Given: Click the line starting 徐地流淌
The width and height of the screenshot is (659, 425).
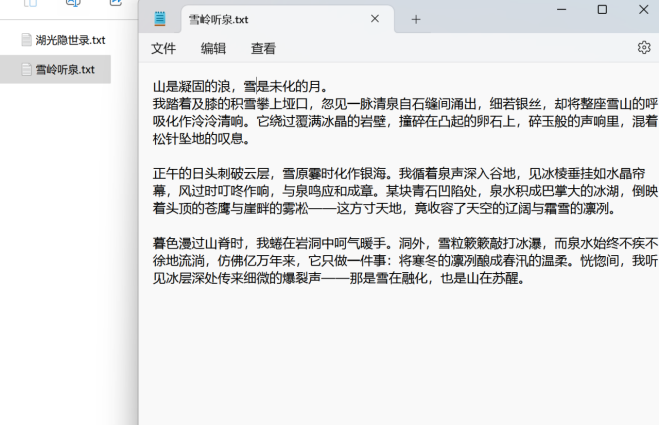Looking at the screenshot, I should pyautogui.click(x=405, y=261).
